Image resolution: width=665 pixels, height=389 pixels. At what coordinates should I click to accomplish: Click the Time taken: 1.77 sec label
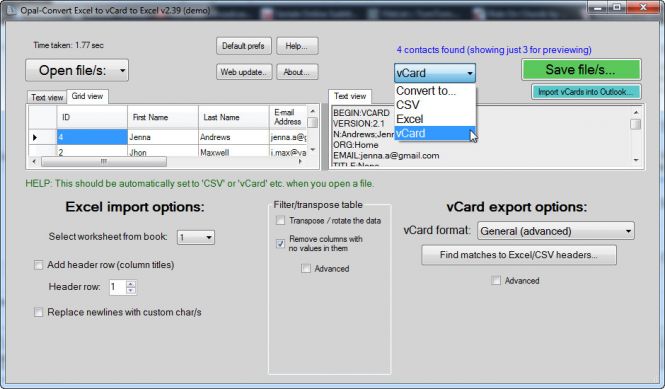[x=68, y=45]
